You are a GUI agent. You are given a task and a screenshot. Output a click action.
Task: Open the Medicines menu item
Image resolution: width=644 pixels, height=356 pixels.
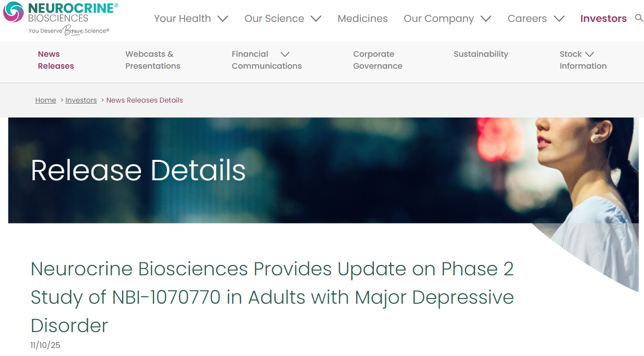point(362,18)
